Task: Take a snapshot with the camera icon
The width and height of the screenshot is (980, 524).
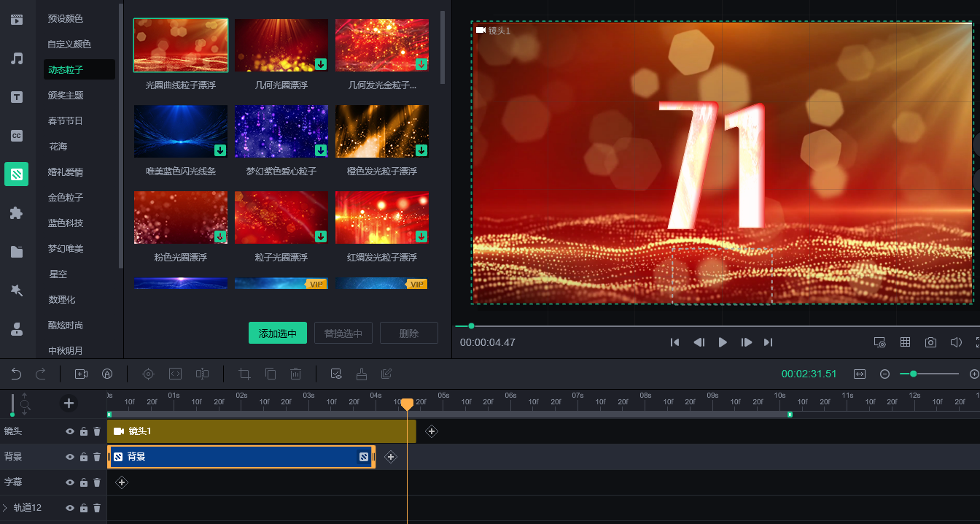Action: pos(930,342)
